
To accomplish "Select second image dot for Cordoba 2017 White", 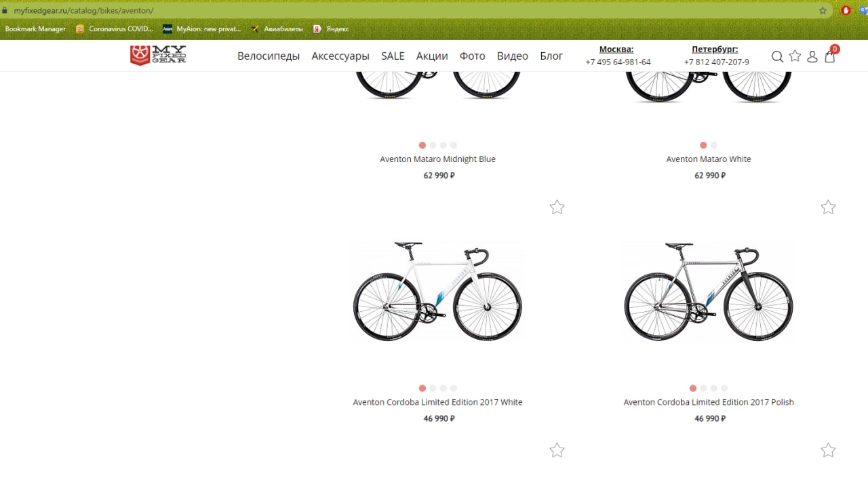I will coord(433,389).
